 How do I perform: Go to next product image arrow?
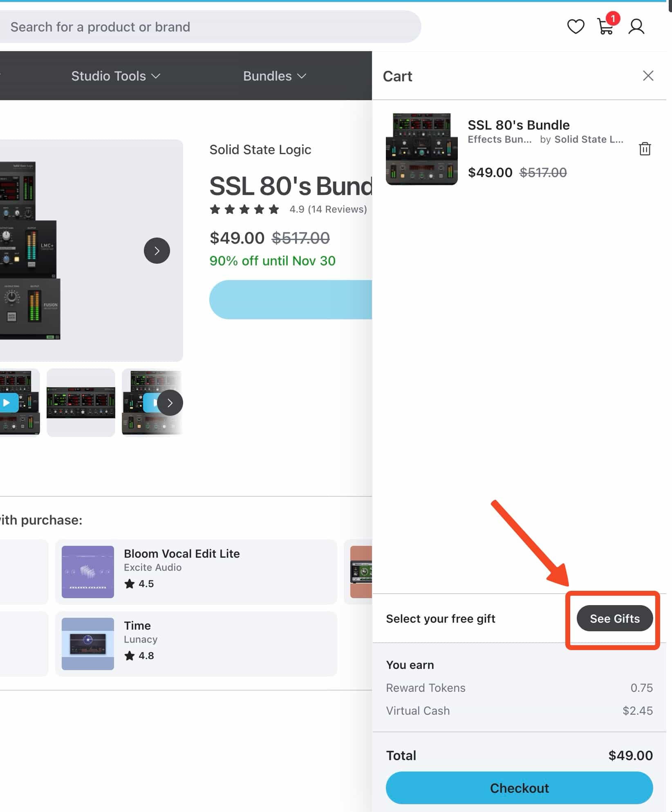pyautogui.click(x=157, y=251)
